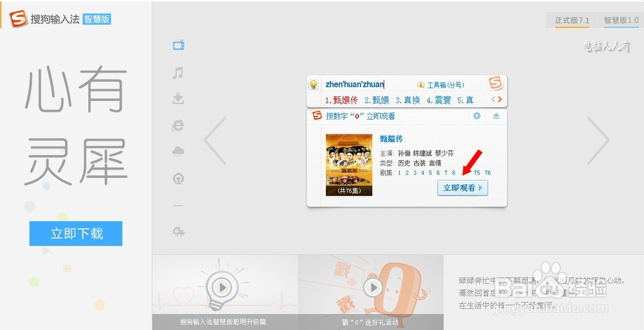Choose candidate 3.真换
This screenshot has width=644, height=330.
coord(408,100)
